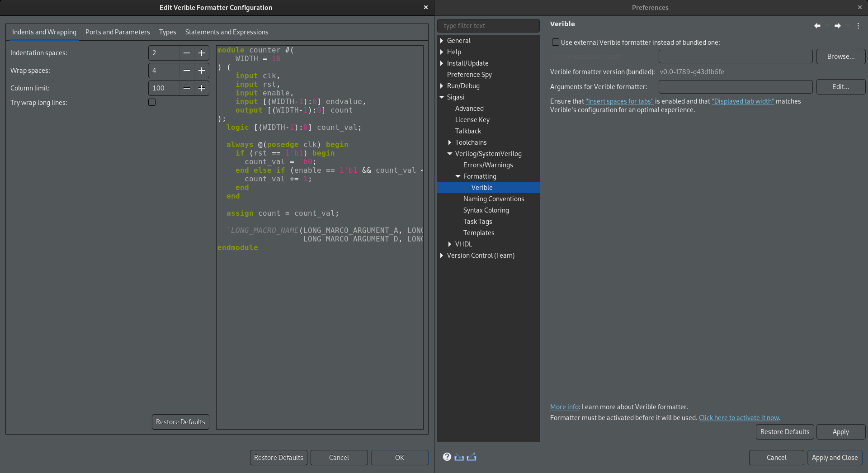Expand the Install/Update tree node

coord(442,63)
